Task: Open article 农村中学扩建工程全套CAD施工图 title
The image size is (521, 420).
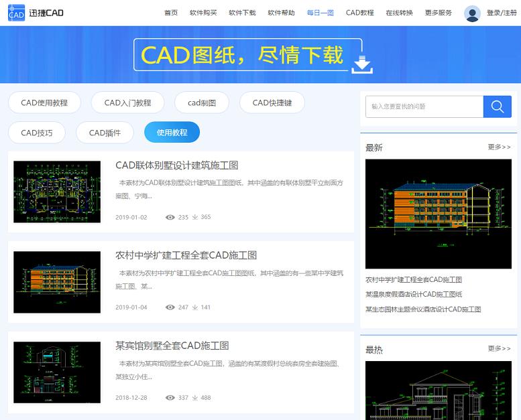Action: click(186, 255)
